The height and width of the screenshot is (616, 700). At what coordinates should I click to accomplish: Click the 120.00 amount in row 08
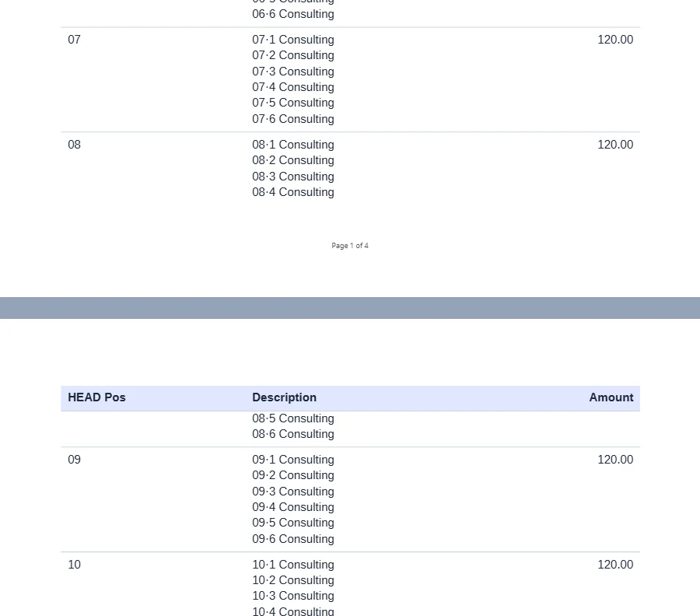pyautogui.click(x=616, y=145)
